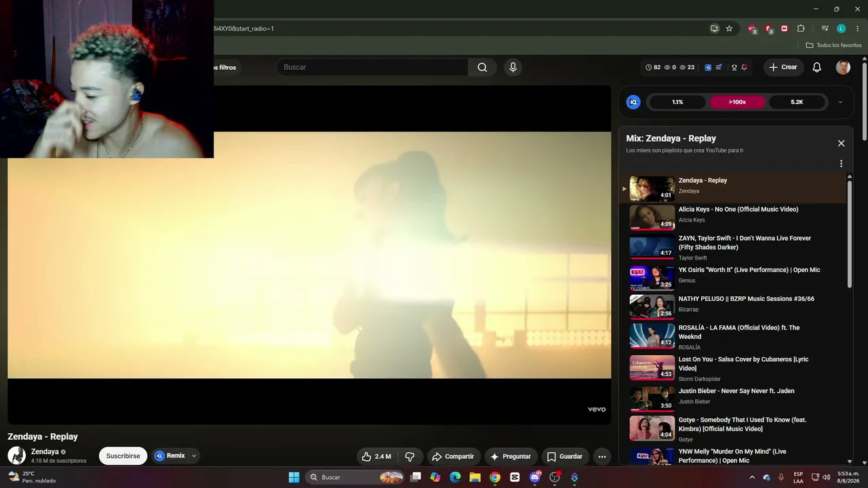The image size is (868, 488).
Task: Play NATHY PELUSO BZRP Music Sessions #36/66
Action: point(734,306)
